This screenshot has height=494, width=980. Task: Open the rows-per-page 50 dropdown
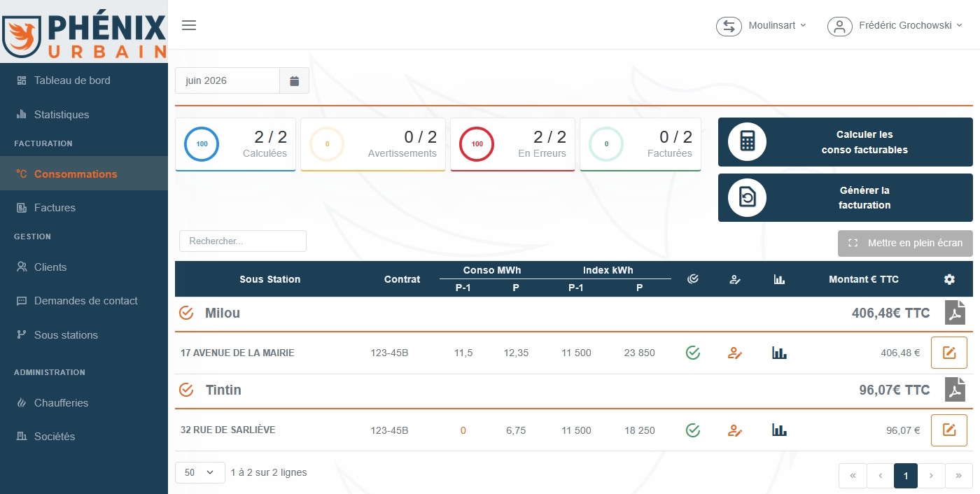coord(199,472)
